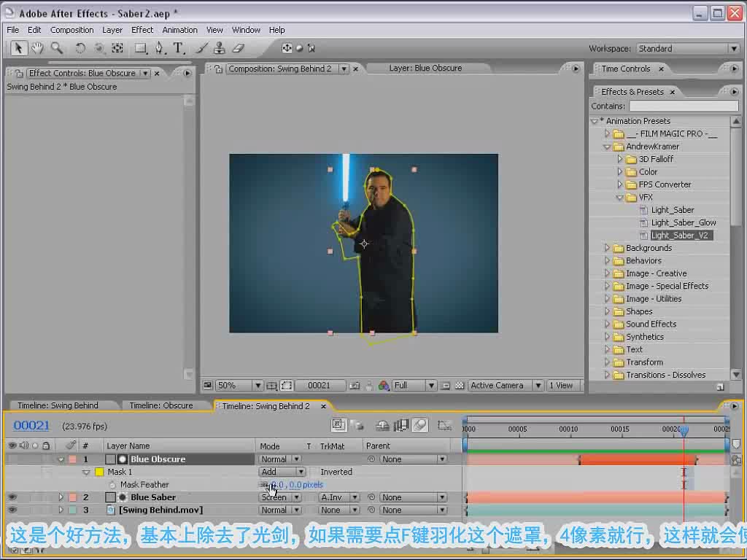Image resolution: width=747 pixels, height=560 pixels.
Task: Pick the Clone Stamp tool
Action: click(x=219, y=48)
